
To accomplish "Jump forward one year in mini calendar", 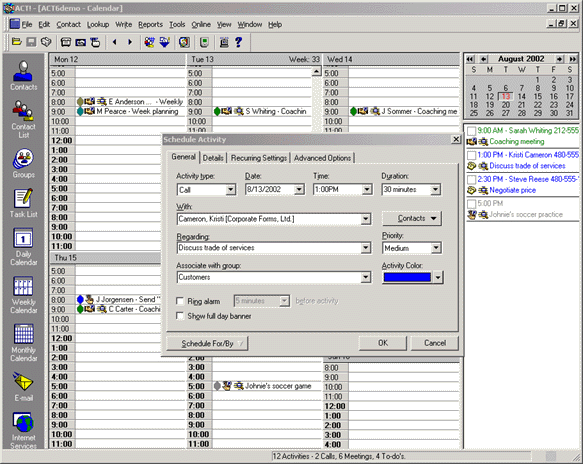I will click(x=573, y=59).
